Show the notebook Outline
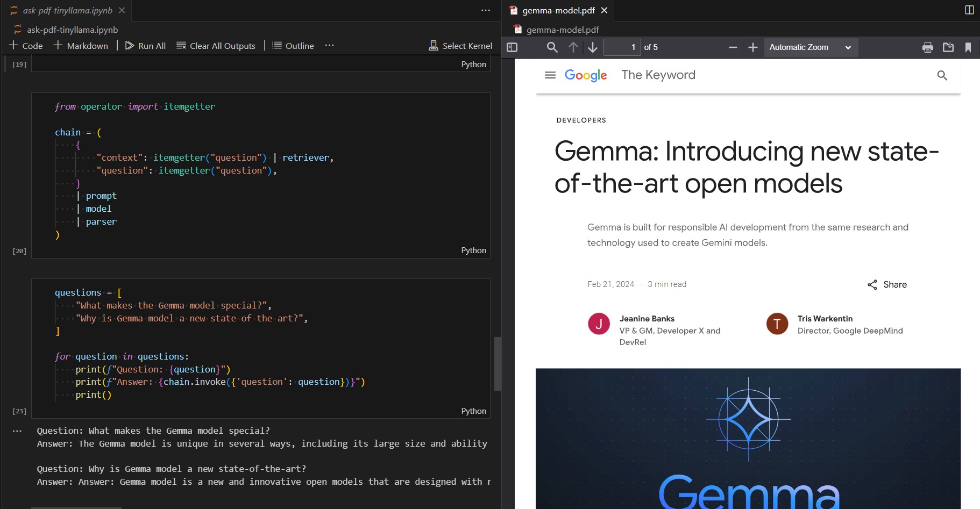The image size is (980, 509). pos(293,46)
